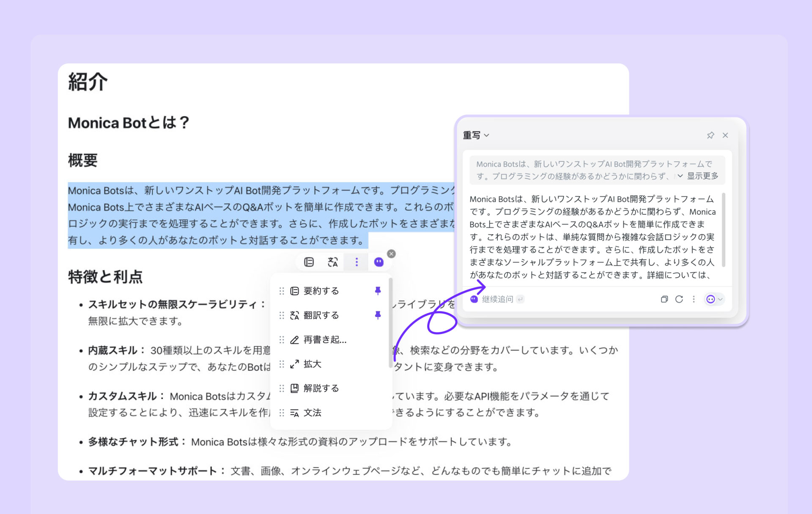Click the 概要 heading

click(83, 160)
